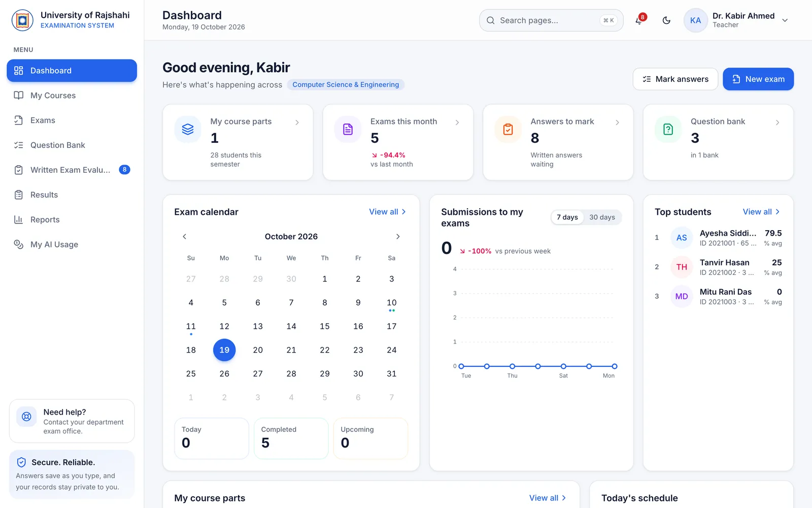
Task: Select October 19 in the calendar
Action: pyautogui.click(x=224, y=350)
